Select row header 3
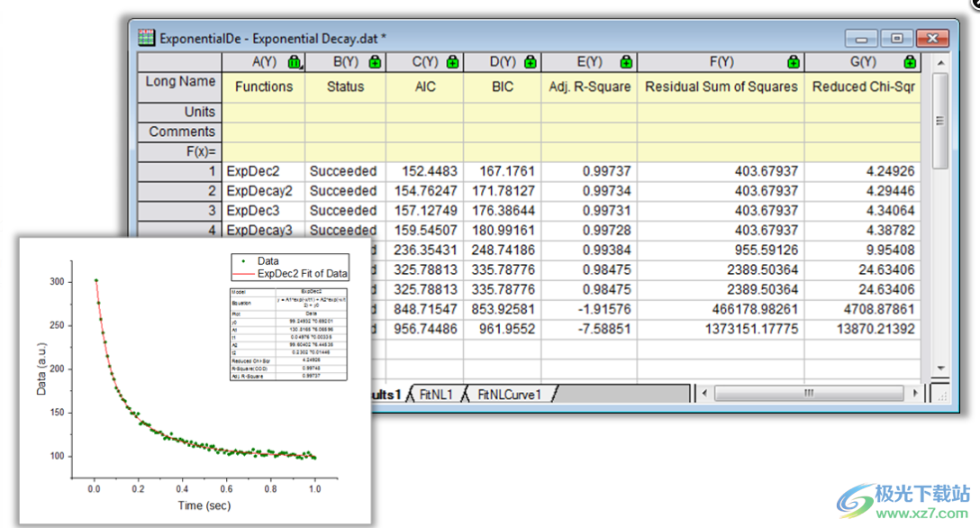The width and height of the screenshot is (980, 528). (180, 211)
